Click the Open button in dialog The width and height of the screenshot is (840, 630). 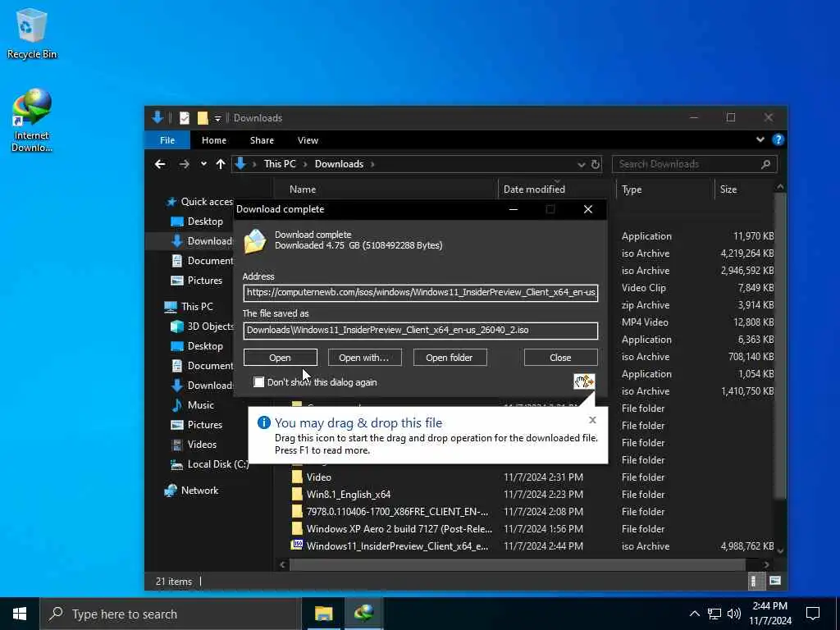point(281,358)
